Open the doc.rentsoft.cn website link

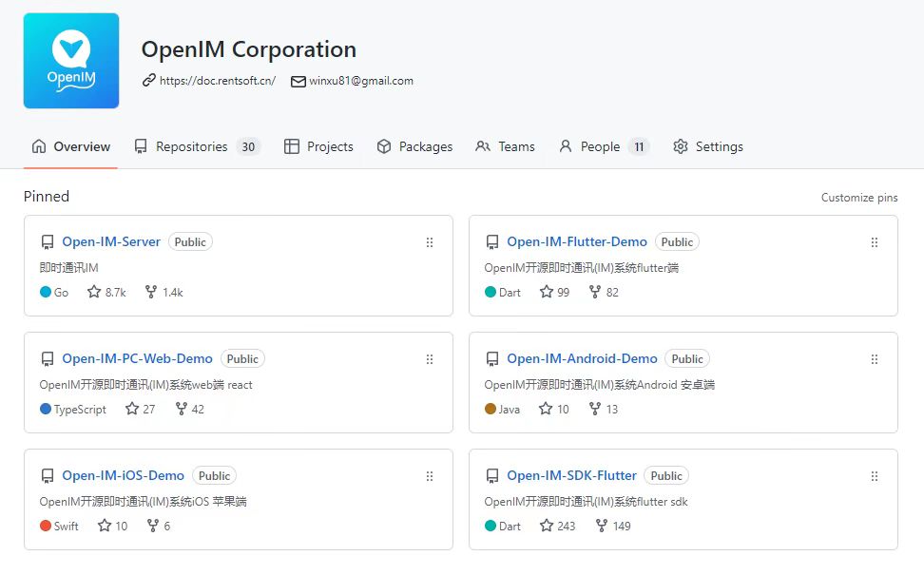point(217,81)
